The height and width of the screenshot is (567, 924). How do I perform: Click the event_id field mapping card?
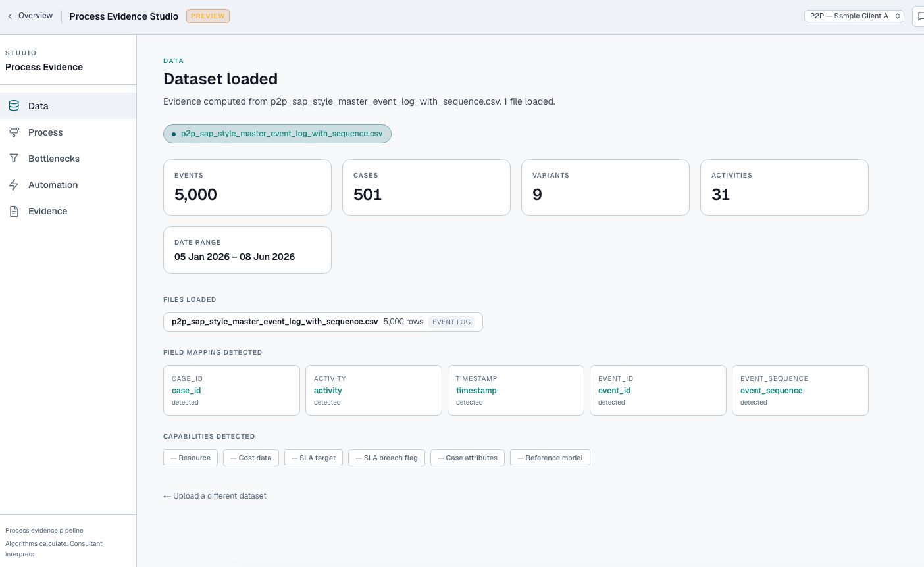point(658,390)
